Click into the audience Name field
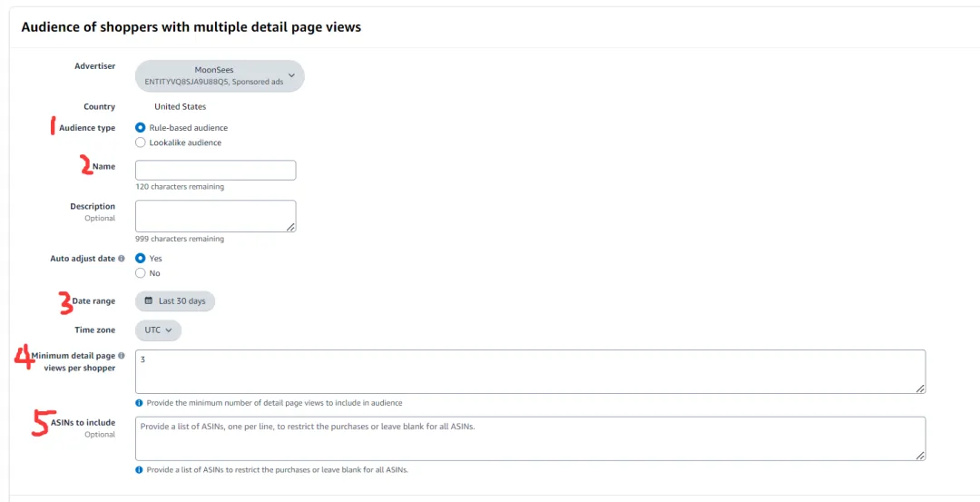 coord(215,171)
